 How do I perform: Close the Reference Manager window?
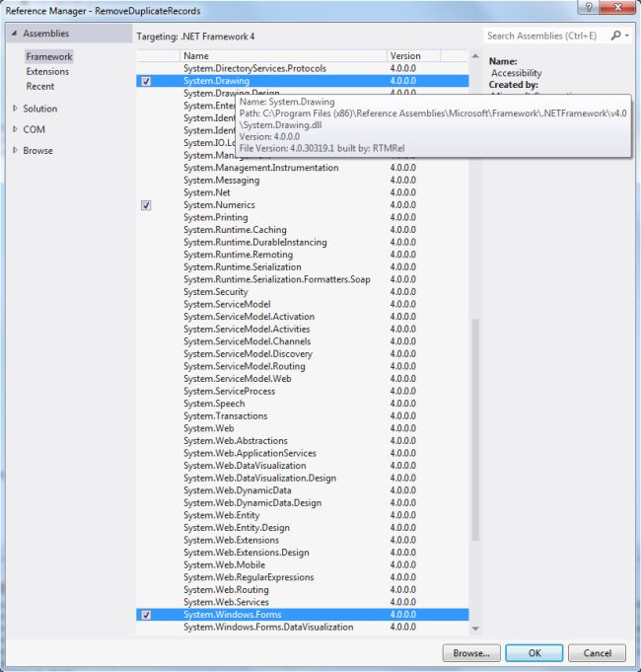(x=617, y=7)
